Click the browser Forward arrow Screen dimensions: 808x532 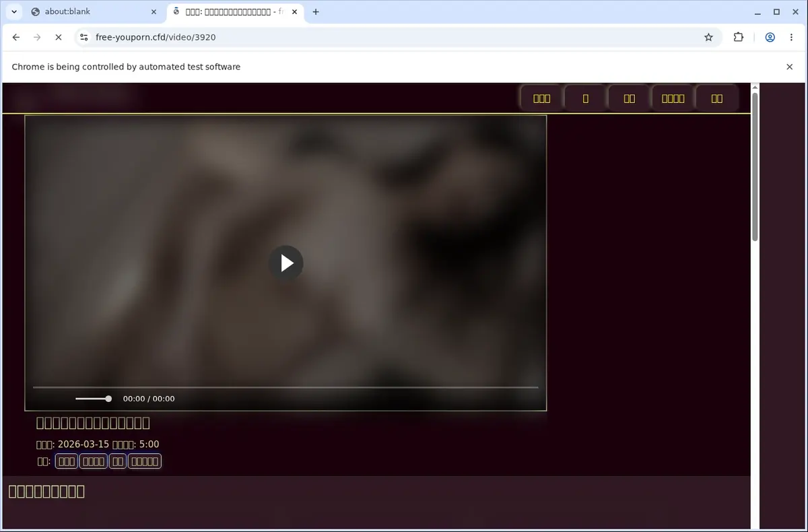(37, 38)
